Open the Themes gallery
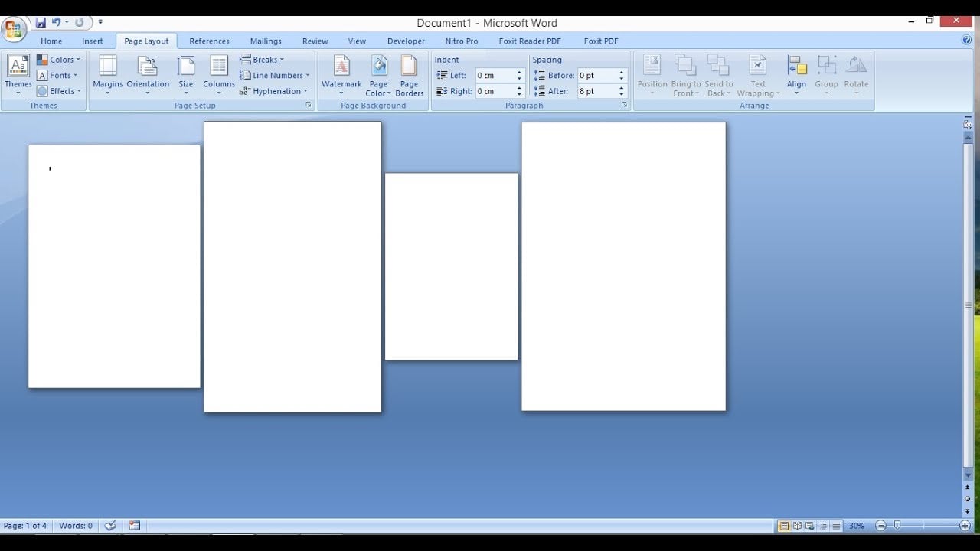980x551 pixels. coord(18,75)
